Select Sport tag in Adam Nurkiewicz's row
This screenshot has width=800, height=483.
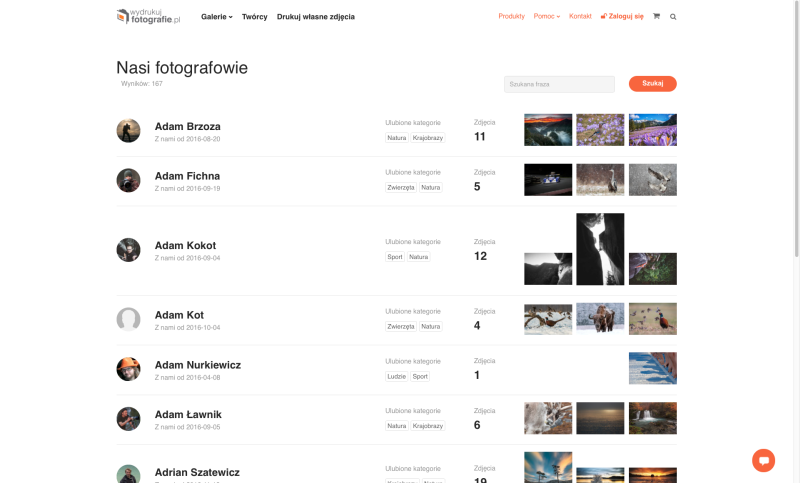(420, 376)
